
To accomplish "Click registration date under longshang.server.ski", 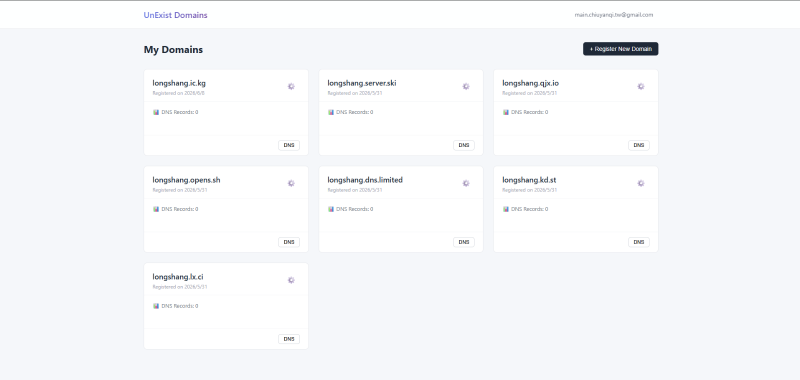I will [355, 93].
